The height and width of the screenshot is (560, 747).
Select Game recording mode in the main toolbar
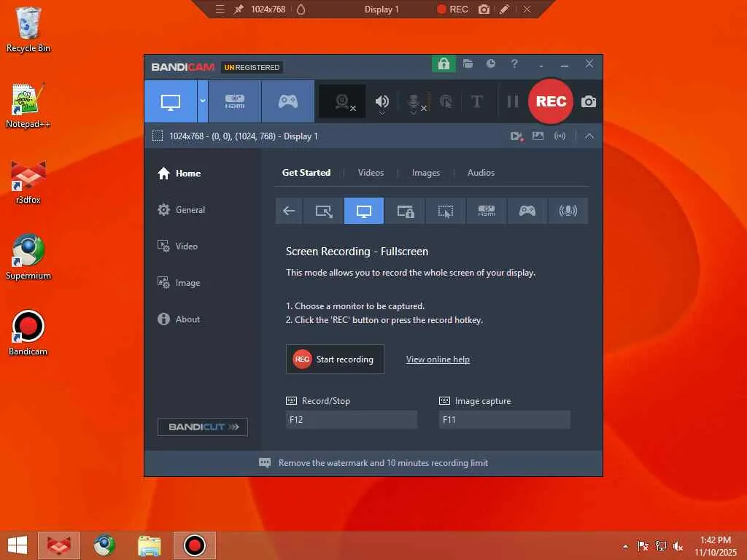(287, 101)
